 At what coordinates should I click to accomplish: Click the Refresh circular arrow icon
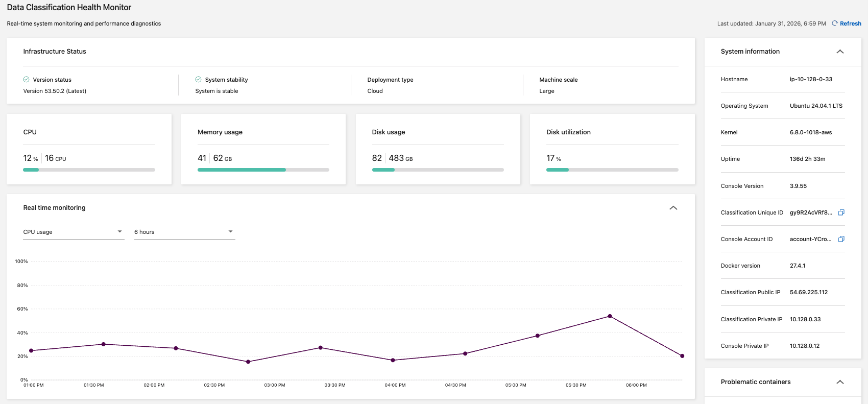tap(835, 23)
